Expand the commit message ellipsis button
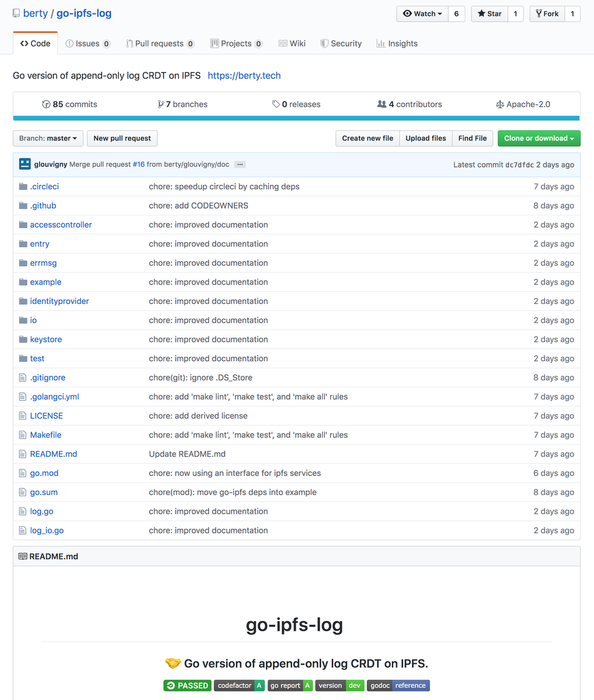594x700 pixels. point(240,164)
